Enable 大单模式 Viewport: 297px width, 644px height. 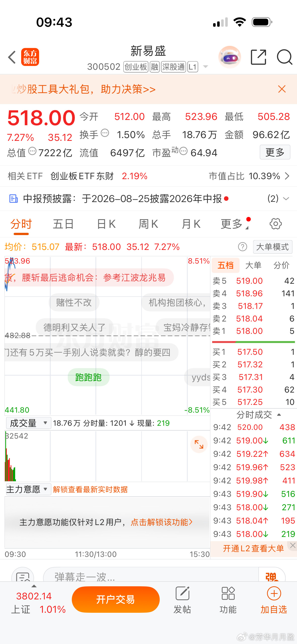click(x=273, y=247)
